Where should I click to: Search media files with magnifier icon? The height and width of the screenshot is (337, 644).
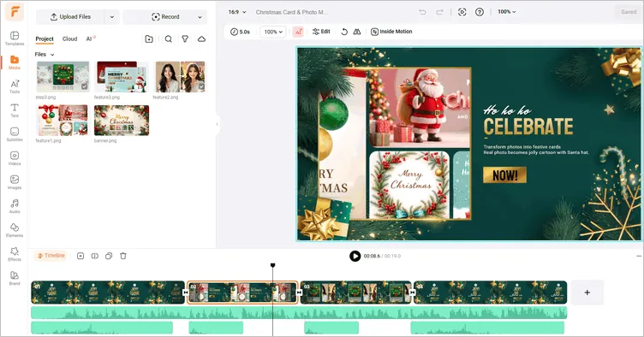tap(169, 39)
